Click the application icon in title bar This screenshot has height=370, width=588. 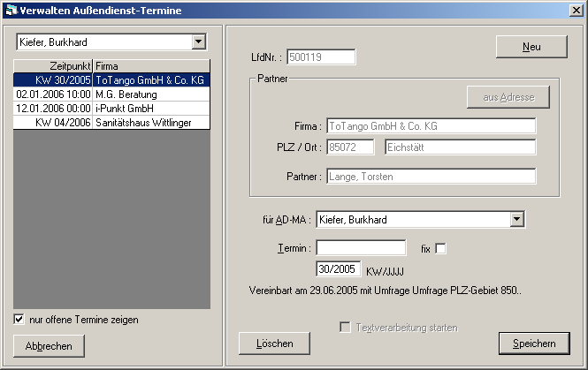pos(11,10)
